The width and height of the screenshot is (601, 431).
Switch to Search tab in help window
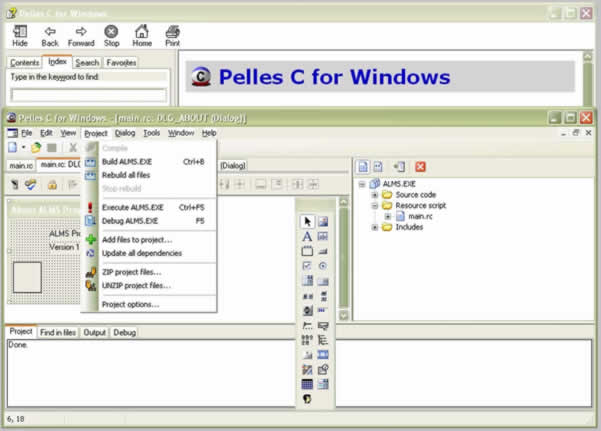tap(87, 63)
